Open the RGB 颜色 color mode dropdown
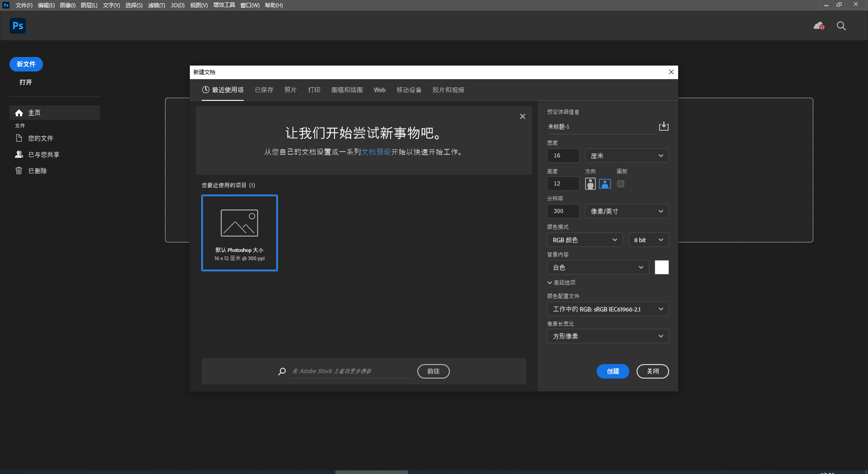Viewport: 868px width, 474px height. [x=584, y=240]
